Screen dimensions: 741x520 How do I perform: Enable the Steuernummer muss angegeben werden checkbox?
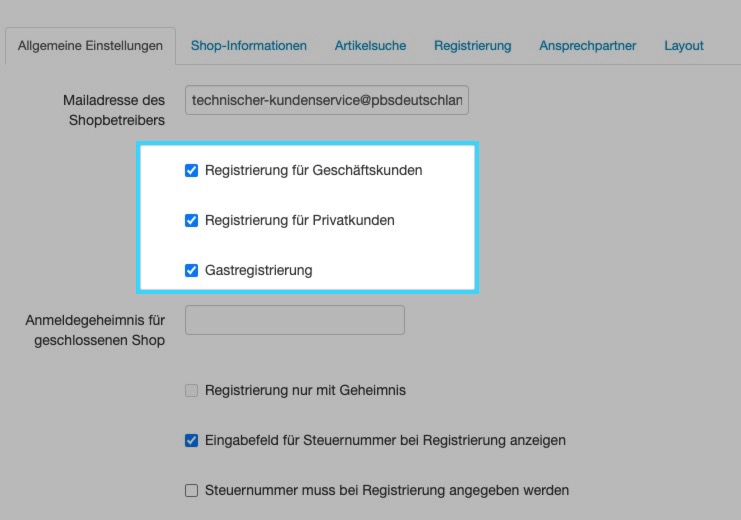tap(192, 491)
